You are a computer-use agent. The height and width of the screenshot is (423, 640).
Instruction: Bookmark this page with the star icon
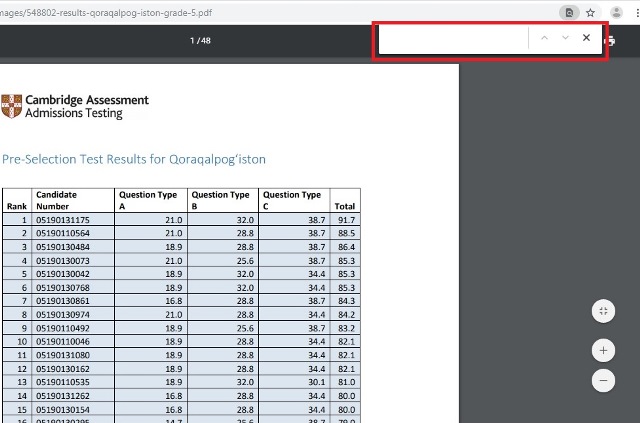point(591,13)
